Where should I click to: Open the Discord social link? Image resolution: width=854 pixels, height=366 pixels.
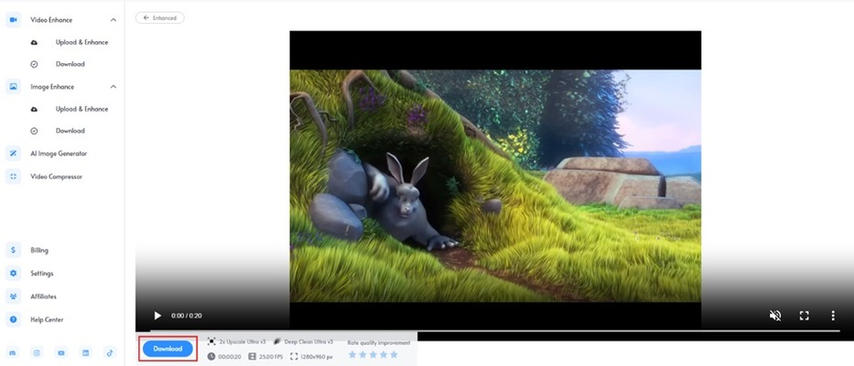pyautogui.click(x=13, y=353)
